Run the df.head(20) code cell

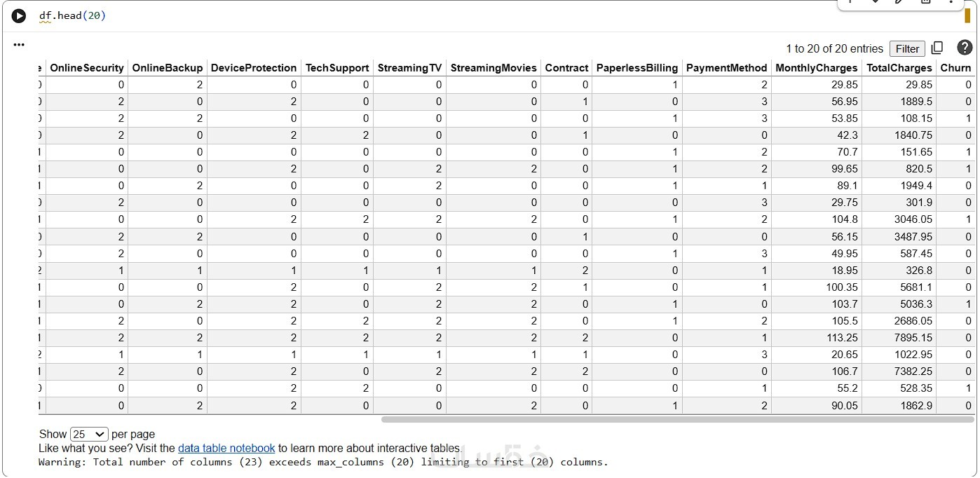pos(19,16)
